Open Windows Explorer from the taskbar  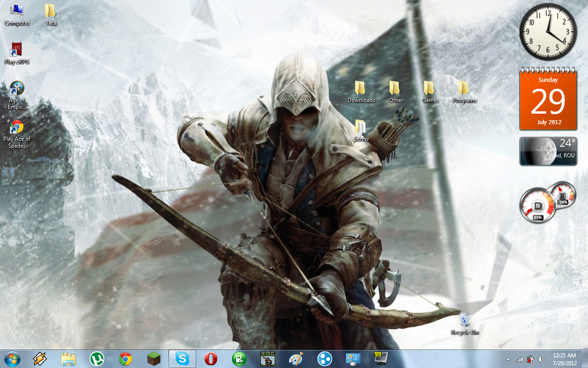68,359
